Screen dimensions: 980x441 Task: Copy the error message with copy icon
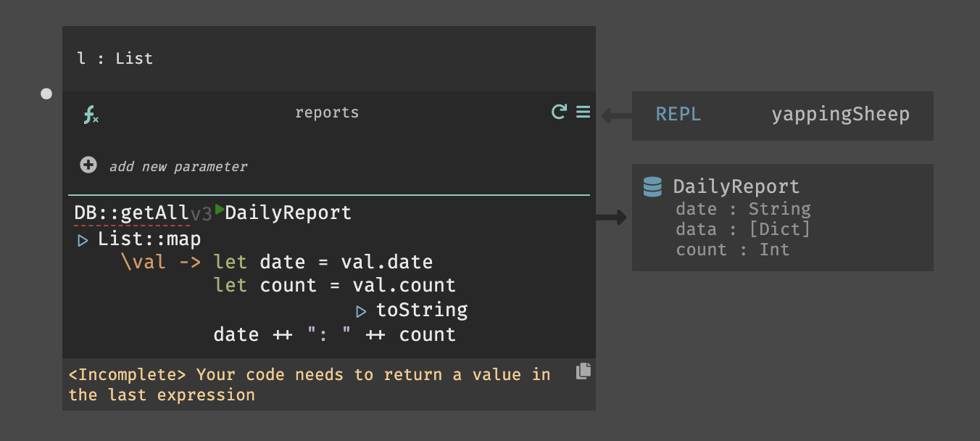point(584,371)
